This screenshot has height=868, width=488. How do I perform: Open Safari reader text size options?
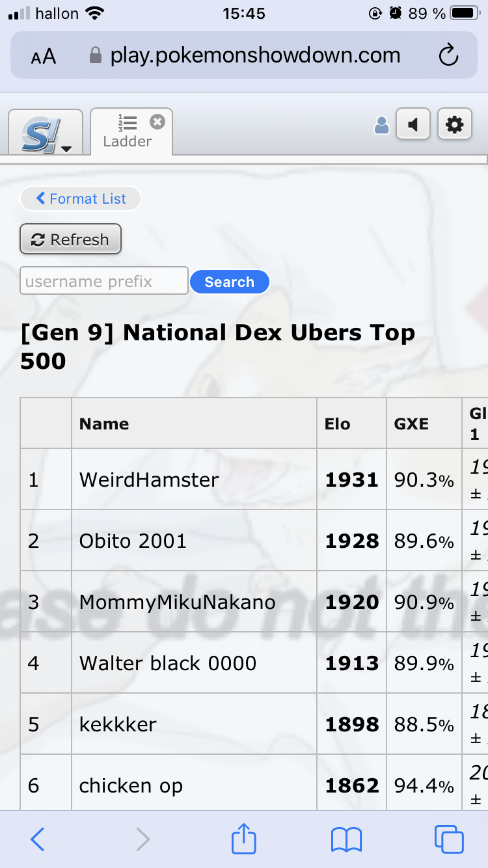tap(43, 57)
